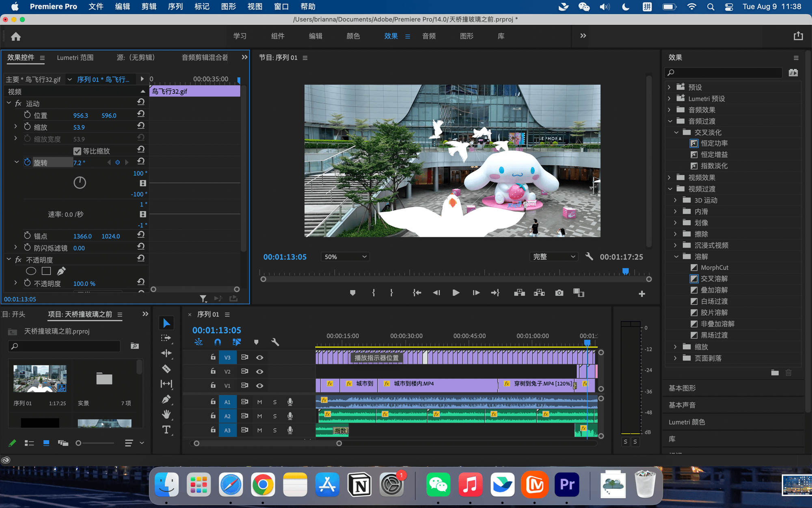
Task: Click the ellipse mask icon under opacity
Action: (x=31, y=271)
